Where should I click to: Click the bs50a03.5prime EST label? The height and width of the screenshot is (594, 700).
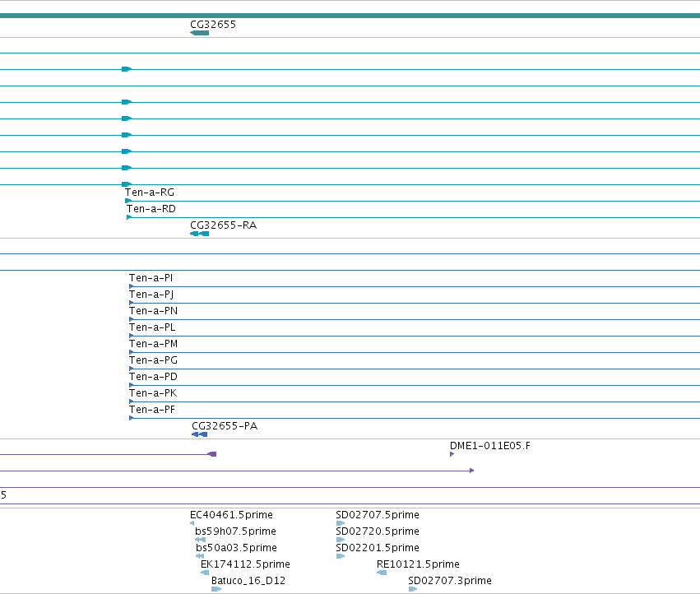point(236,548)
